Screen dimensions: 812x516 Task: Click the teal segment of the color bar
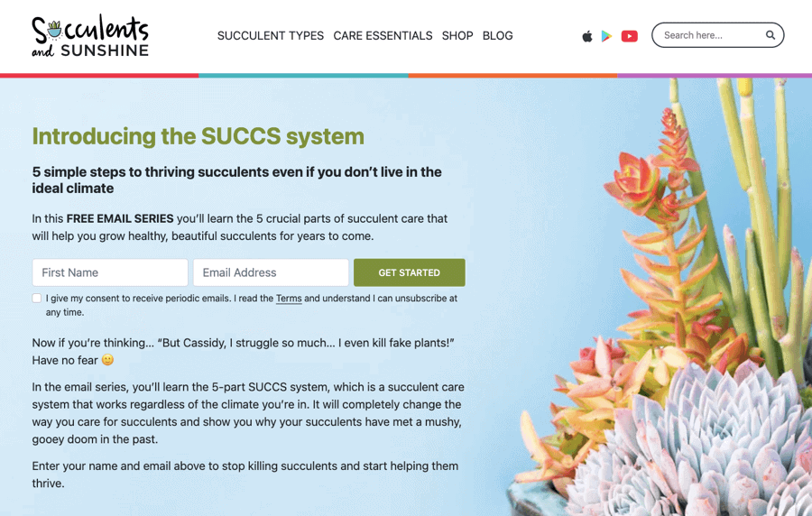point(303,76)
